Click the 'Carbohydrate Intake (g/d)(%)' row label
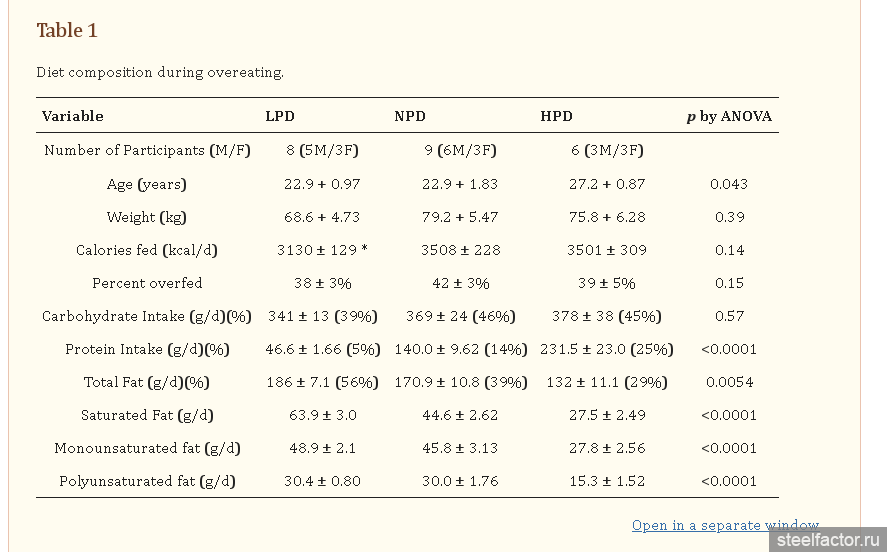Image resolution: width=887 pixels, height=552 pixels. point(147,316)
